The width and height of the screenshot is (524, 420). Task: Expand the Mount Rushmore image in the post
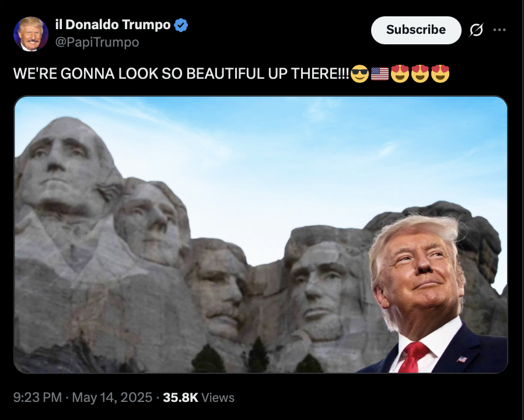261,235
